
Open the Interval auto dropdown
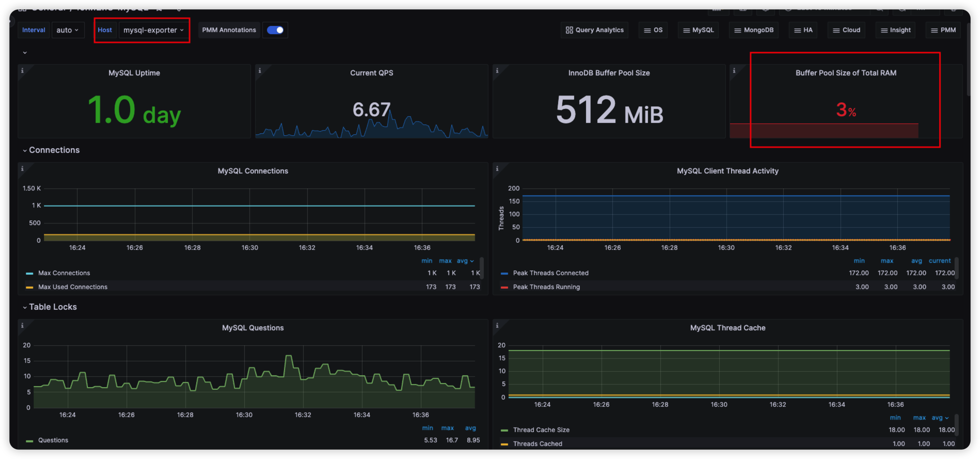click(68, 30)
